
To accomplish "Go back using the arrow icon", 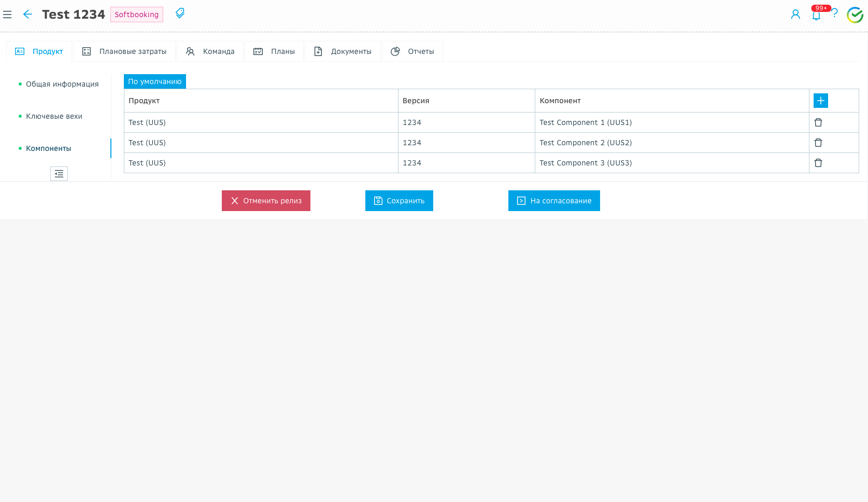I will [27, 15].
